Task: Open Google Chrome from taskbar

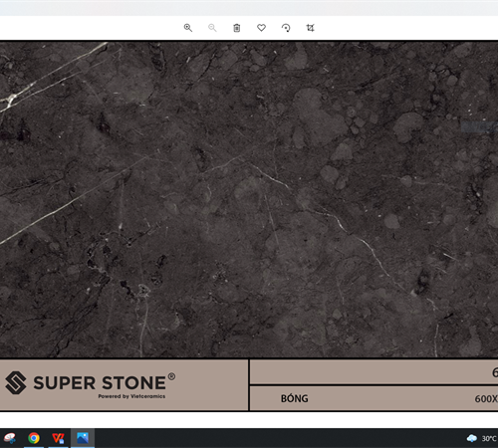Action: (x=34, y=438)
